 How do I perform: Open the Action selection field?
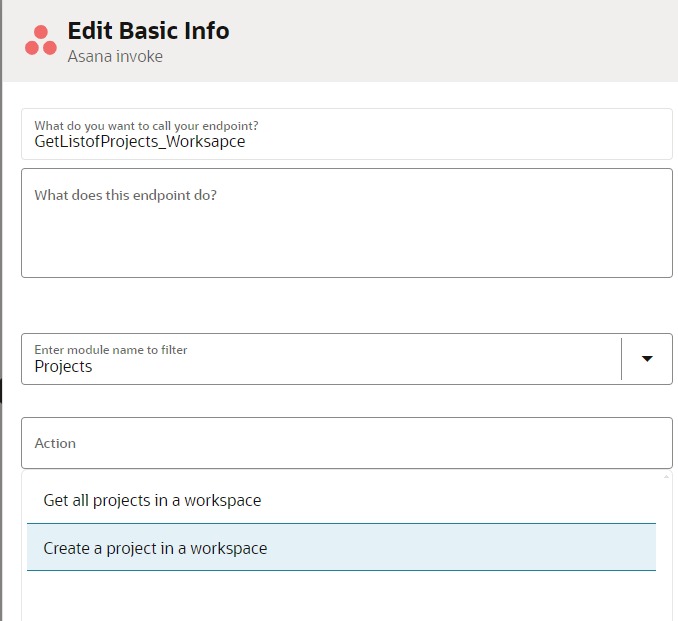pyautogui.click(x=346, y=443)
